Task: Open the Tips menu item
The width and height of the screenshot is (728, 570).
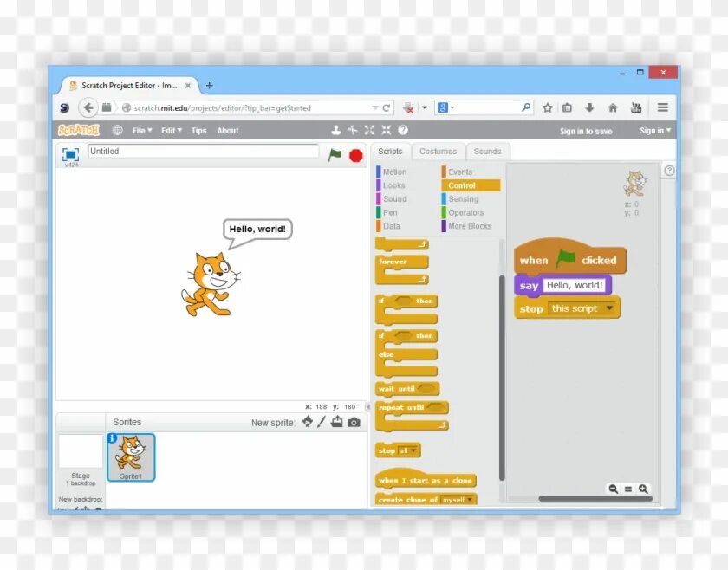Action: click(198, 131)
